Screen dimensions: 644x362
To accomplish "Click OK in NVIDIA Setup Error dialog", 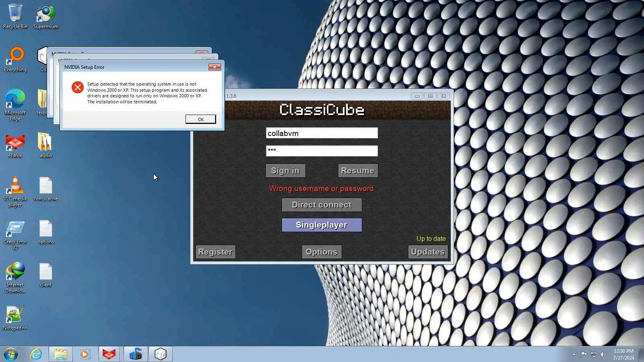I will [200, 119].
